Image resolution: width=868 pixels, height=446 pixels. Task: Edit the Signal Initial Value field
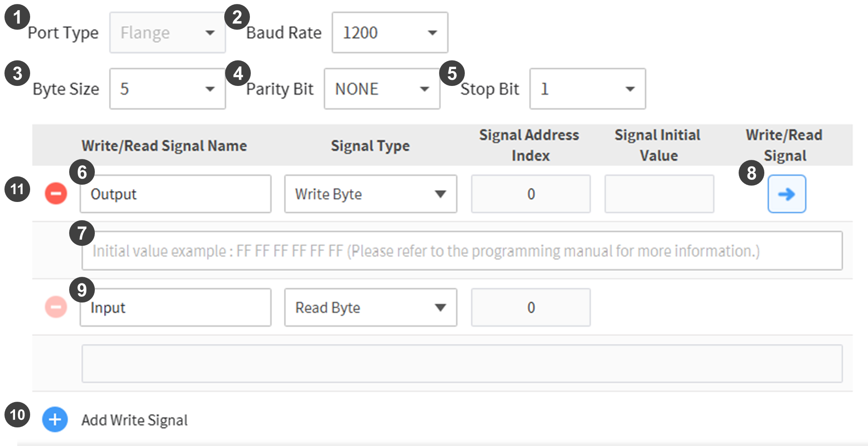[659, 194]
